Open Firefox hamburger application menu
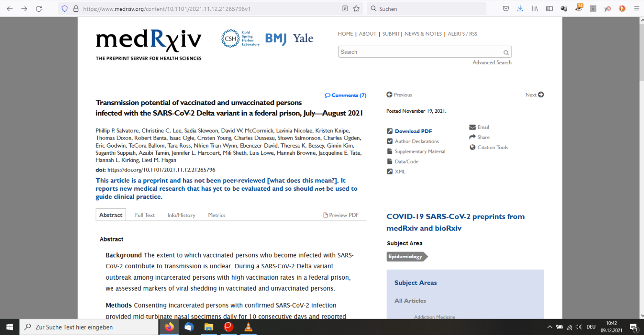 [x=636, y=8]
